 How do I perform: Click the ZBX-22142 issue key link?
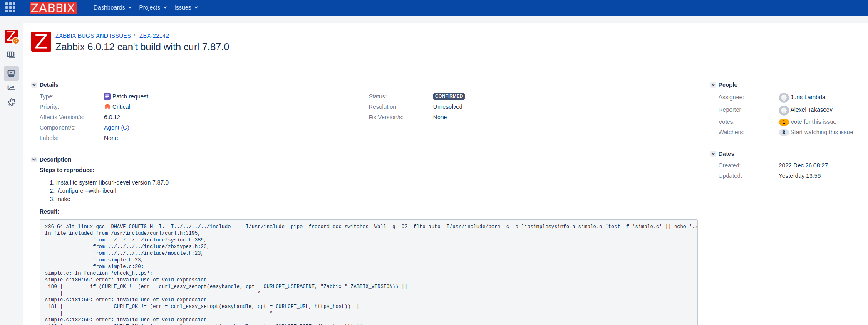click(x=154, y=36)
